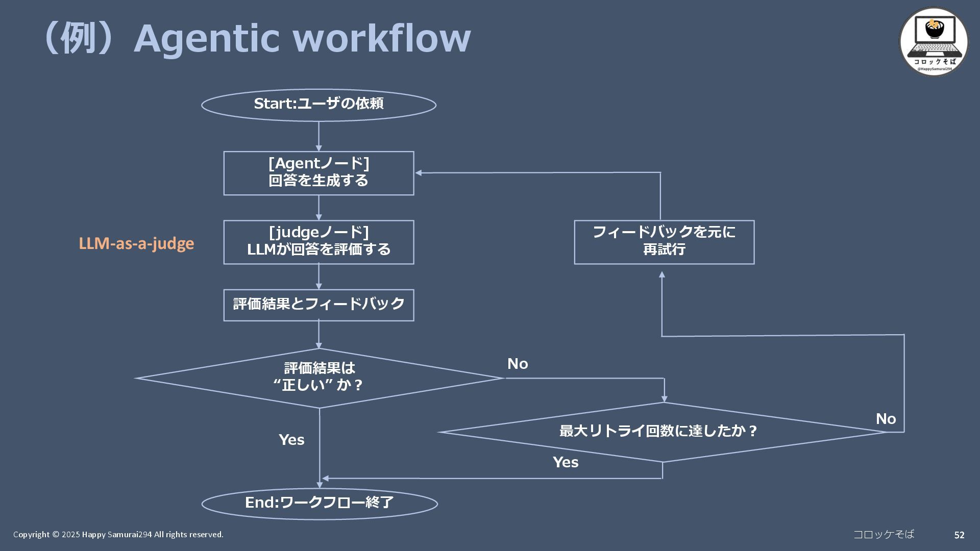Image resolution: width=980 pixels, height=551 pixels.
Task: Select the 評価結果とフィードバック box
Action: click(x=318, y=305)
